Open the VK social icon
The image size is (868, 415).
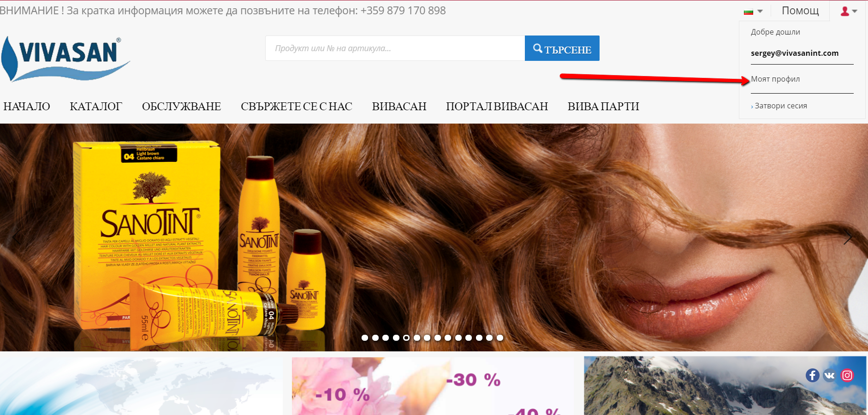click(830, 375)
